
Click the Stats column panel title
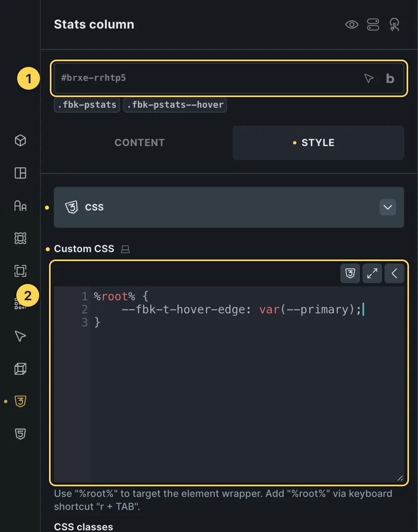point(94,24)
